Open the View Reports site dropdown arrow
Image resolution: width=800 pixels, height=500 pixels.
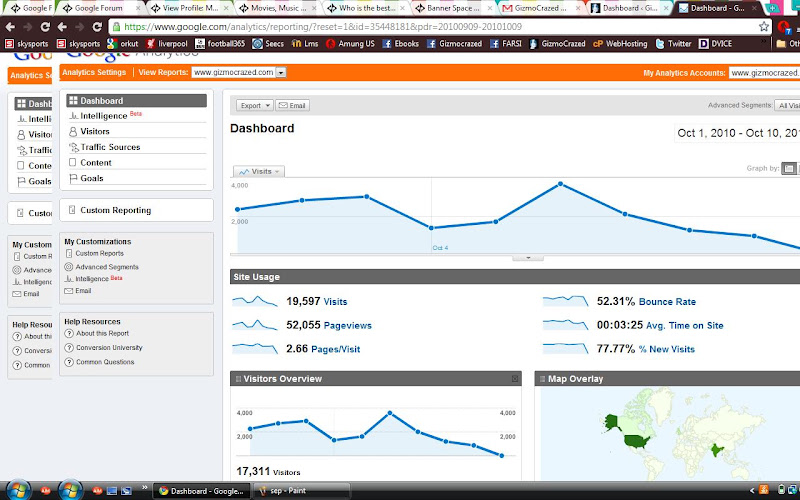(x=281, y=72)
